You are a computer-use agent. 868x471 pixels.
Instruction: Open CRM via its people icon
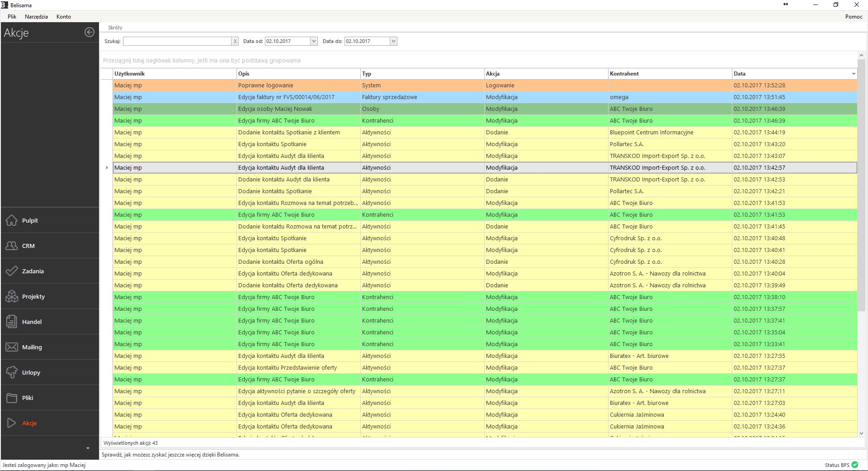pyautogui.click(x=12, y=246)
